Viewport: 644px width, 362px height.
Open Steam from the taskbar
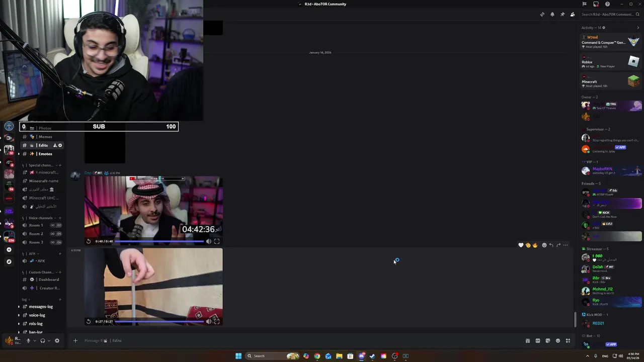pyautogui.click(x=372, y=356)
